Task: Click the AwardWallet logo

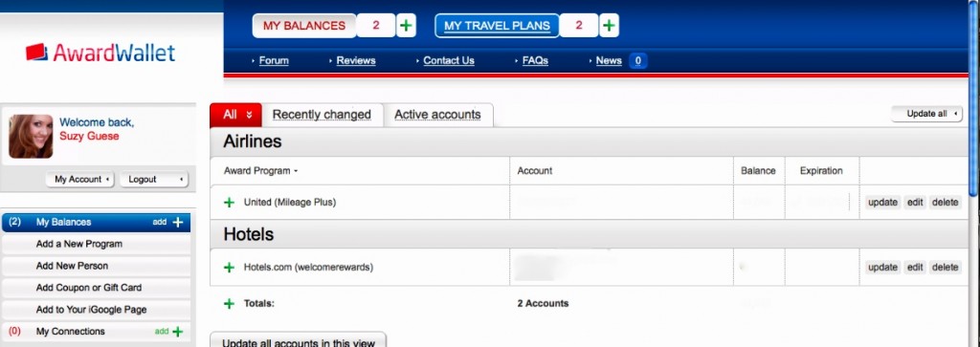Action: pos(100,53)
